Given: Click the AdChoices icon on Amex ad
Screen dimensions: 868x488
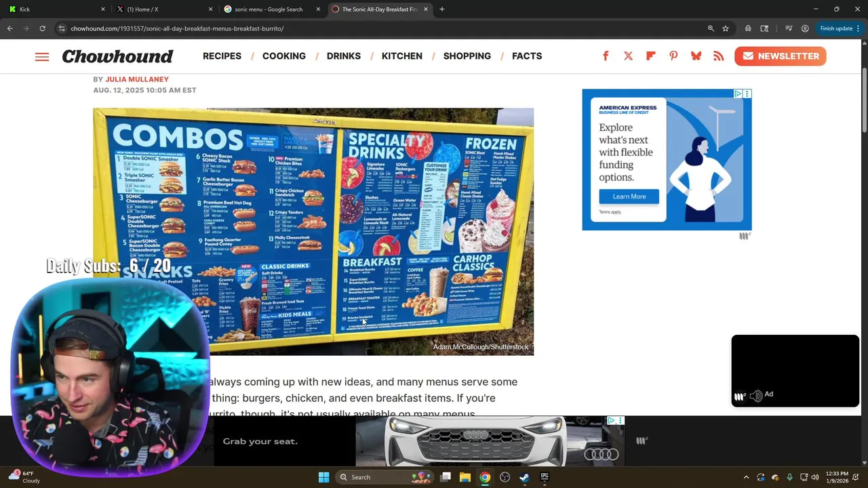Looking at the screenshot, I should click(738, 94).
